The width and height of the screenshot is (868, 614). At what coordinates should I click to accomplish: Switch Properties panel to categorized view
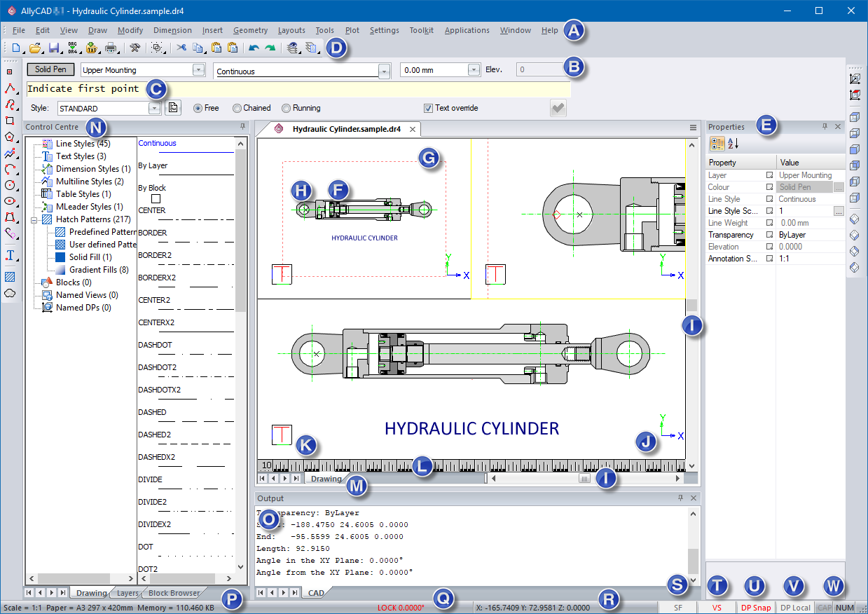click(x=717, y=144)
